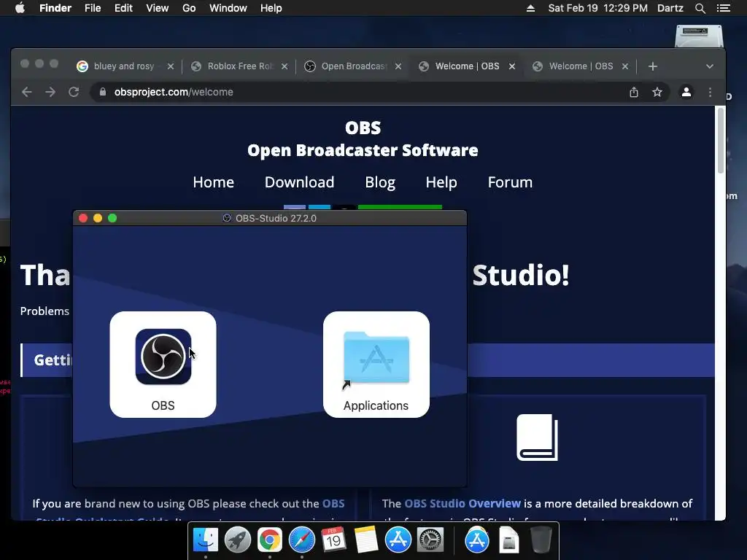Close the Roblox Free Robux tab

point(285,66)
